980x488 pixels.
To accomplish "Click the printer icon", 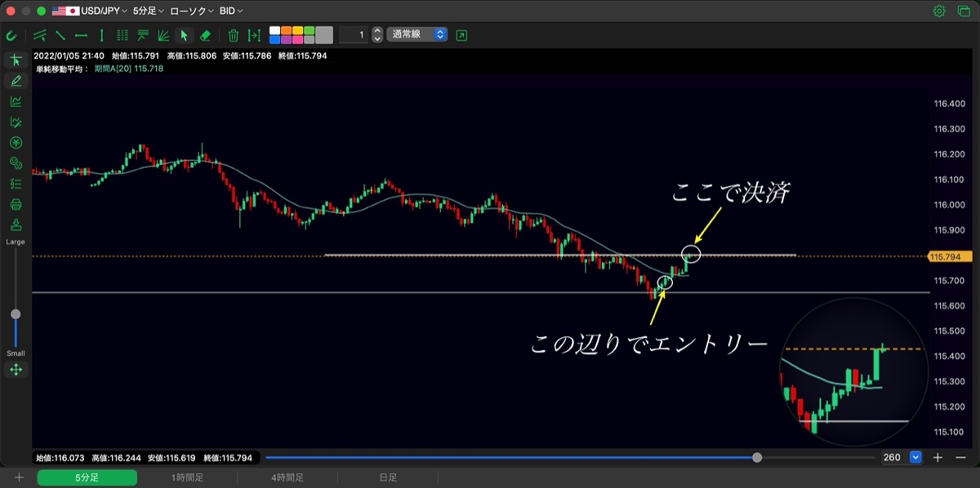I will click(x=16, y=204).
